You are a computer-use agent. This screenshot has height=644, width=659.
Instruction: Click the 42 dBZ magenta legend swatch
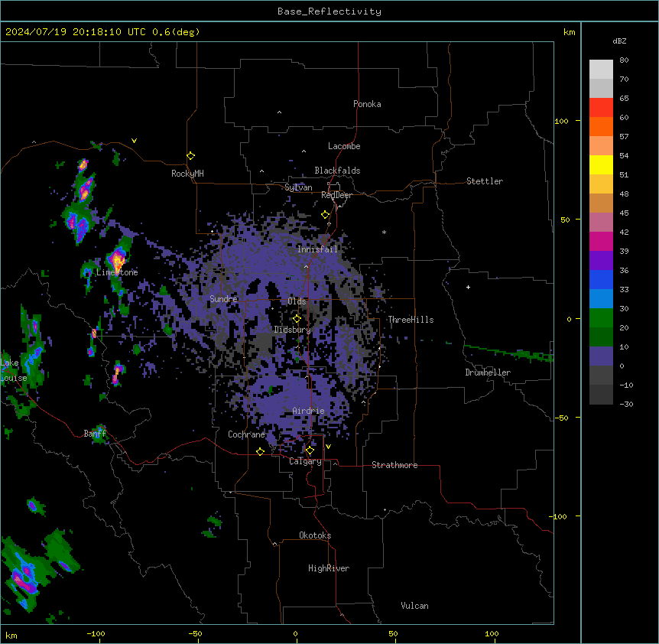pos(601,241)
